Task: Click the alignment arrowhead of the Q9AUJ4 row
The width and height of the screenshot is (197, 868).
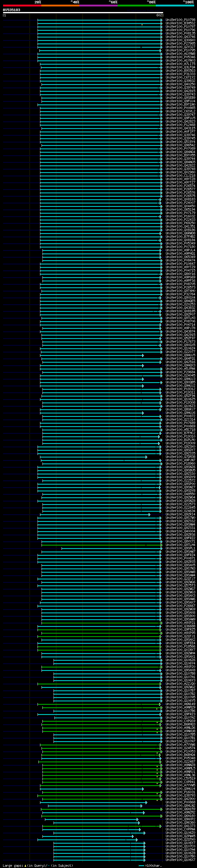Action: [x=143, y=789]
